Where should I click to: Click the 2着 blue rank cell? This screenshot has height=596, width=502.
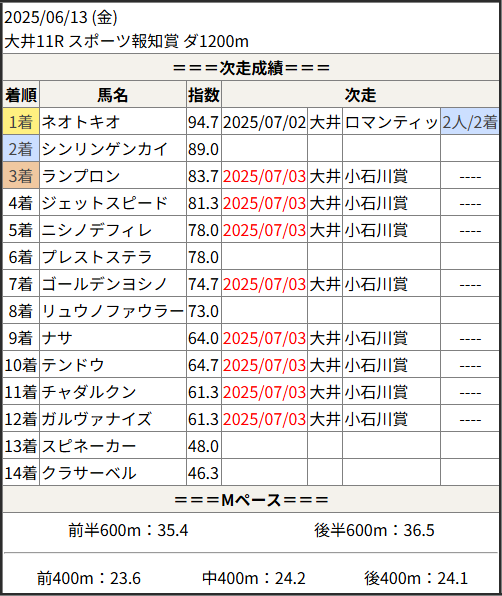[x=21, y=149]
